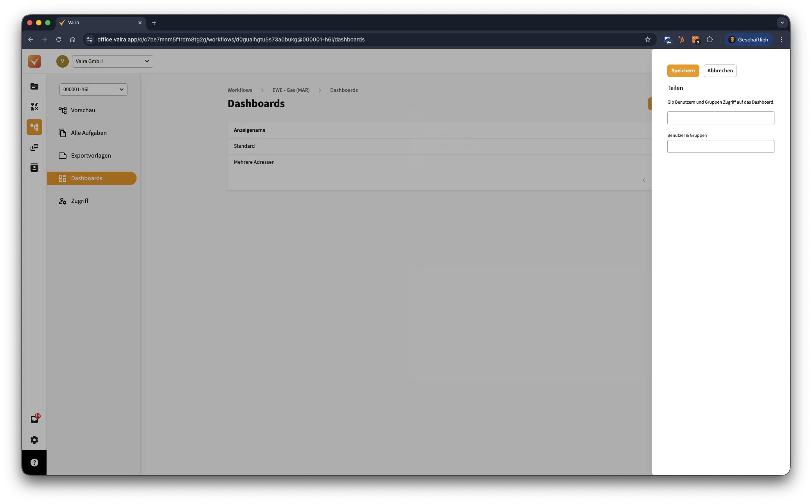
Task: Follow the Workflows breadcrumb link
Action: tap(240, 90)
